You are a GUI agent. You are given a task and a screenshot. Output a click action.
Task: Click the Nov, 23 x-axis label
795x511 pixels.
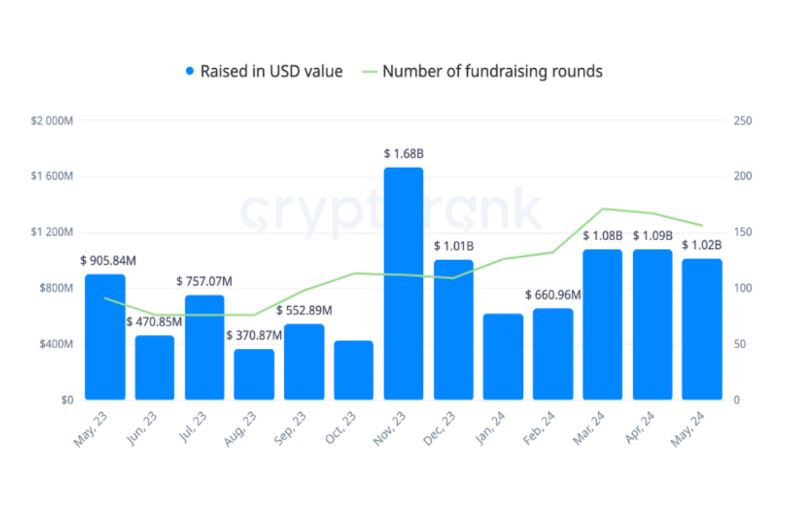(x=390, y=429)
